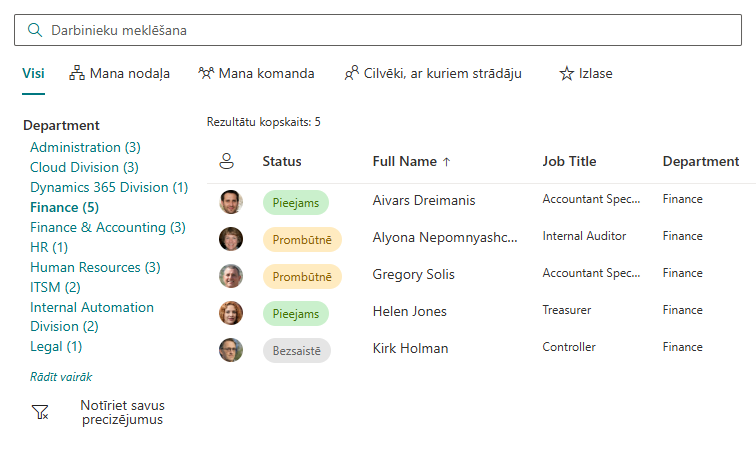The height and width of the screenshot is (454, 756).
Task: Open Gregory Solis profile photo
Action: [x=231, y=276]
